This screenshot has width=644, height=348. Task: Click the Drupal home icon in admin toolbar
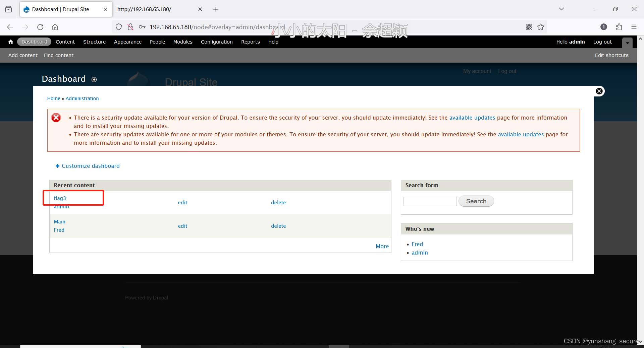coord(11,42)
